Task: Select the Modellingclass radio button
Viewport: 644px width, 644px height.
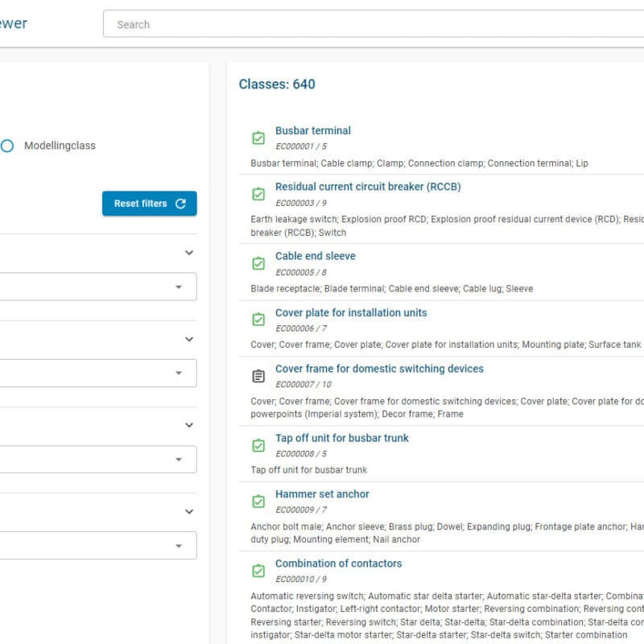Action: click(6, 146)
